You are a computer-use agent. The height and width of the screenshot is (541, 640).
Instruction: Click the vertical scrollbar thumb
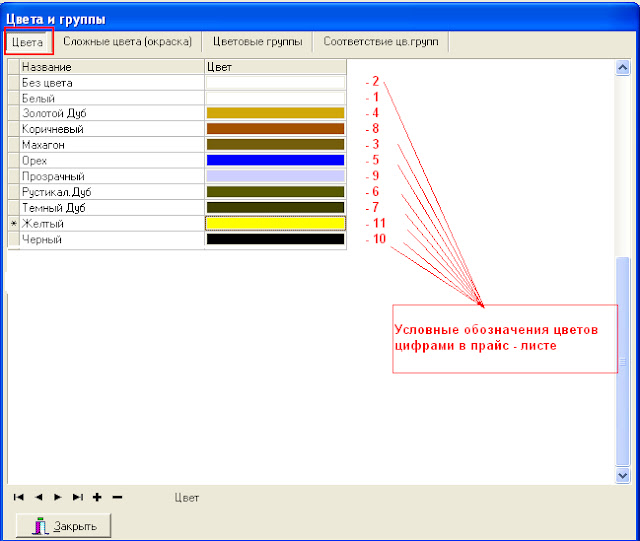622,361
